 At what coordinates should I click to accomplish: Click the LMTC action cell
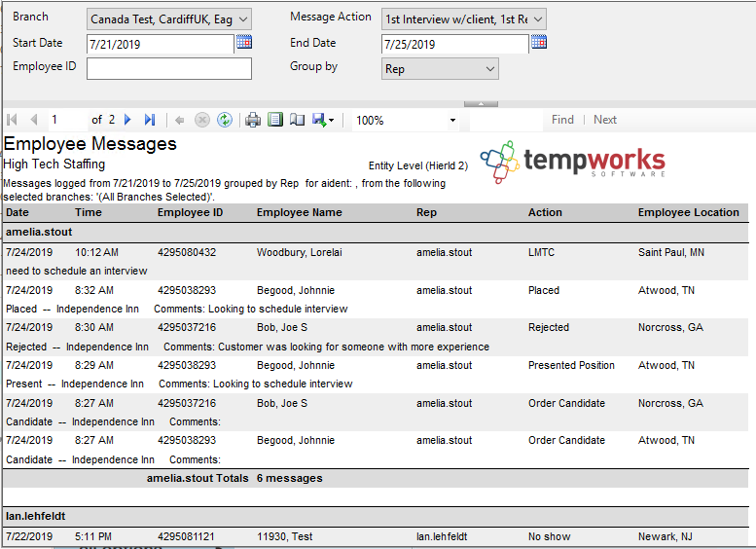pyautogui.click(x=541, y=252)
